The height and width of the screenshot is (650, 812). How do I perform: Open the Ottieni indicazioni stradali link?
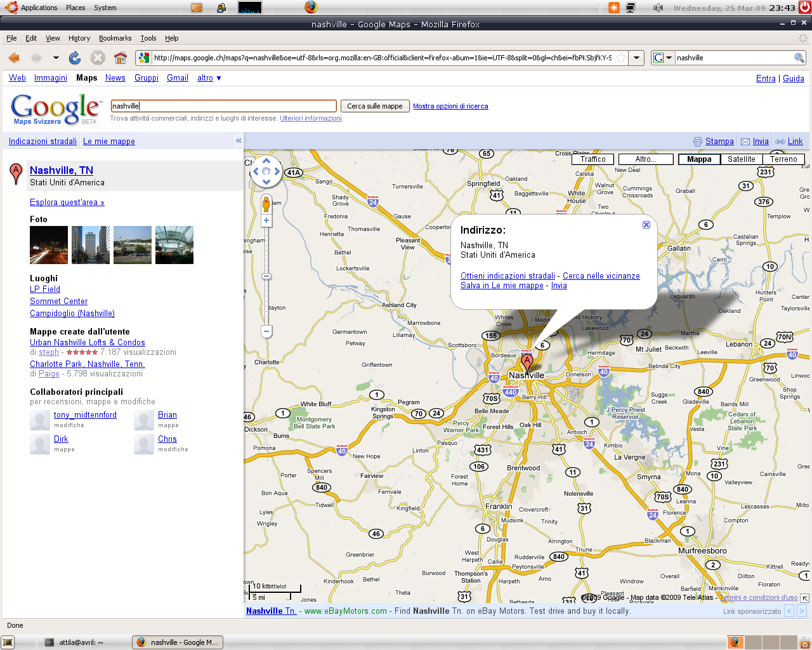point(507,276)
